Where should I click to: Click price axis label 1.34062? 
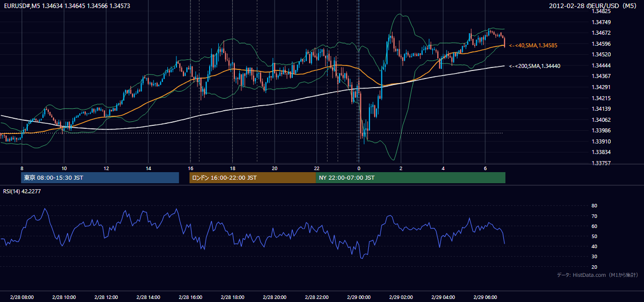[601, 120]
